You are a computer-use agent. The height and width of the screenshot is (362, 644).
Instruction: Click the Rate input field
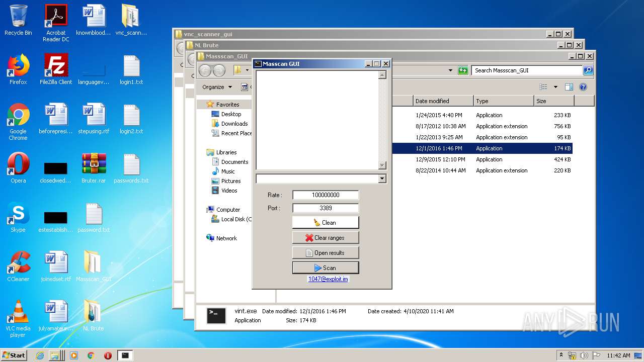coord(326,195)
